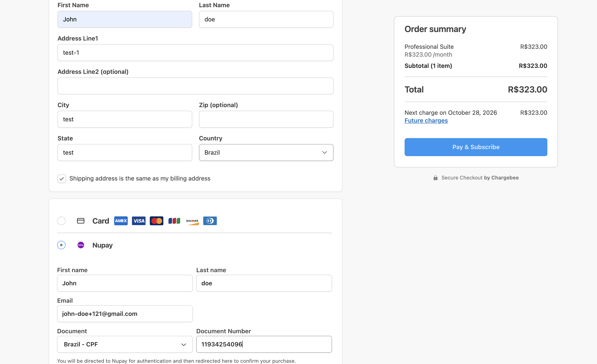Click the Nupay payment method label
This screenshot has height=364, width=597.
click(x=102, y=245)
